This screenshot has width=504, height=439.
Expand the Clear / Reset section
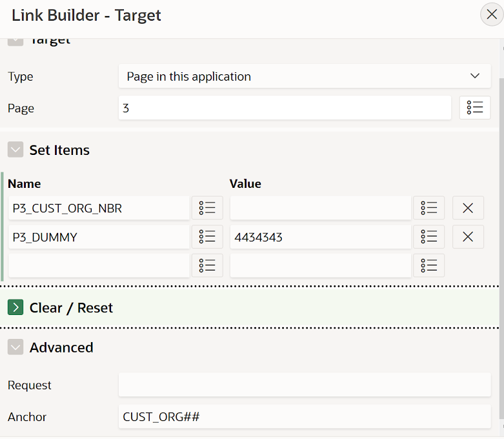pyautogui.click(x=15, y=307)
